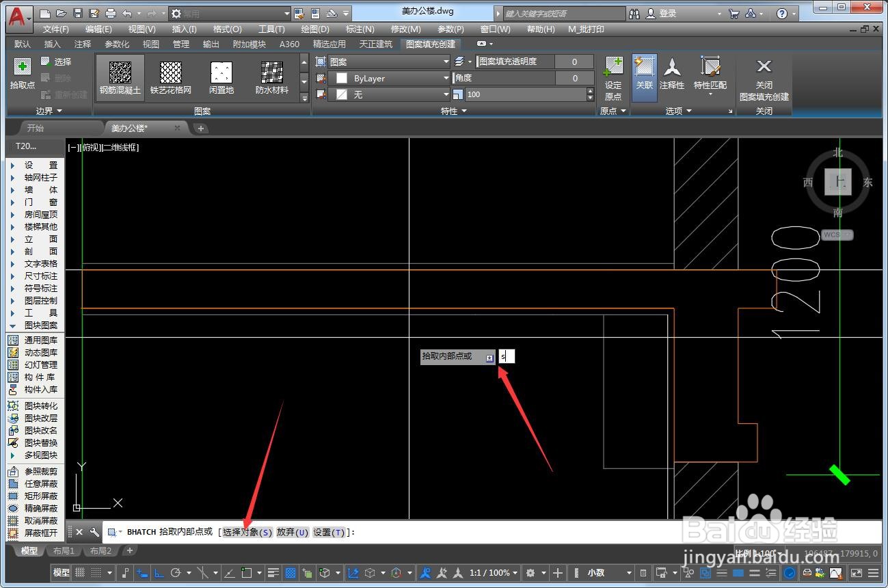Toggle lineweight display in status bar
The height and width of the screenshot is (588, 888).
(x=273, y=572)
